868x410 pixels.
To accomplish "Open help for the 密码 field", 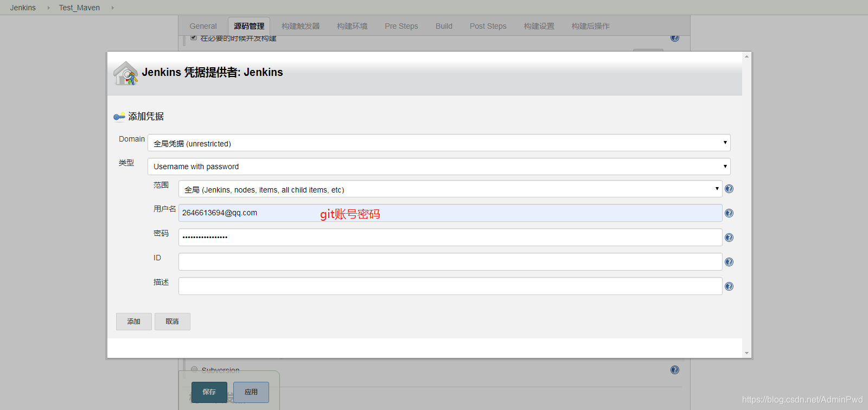I will click(729, 238).
